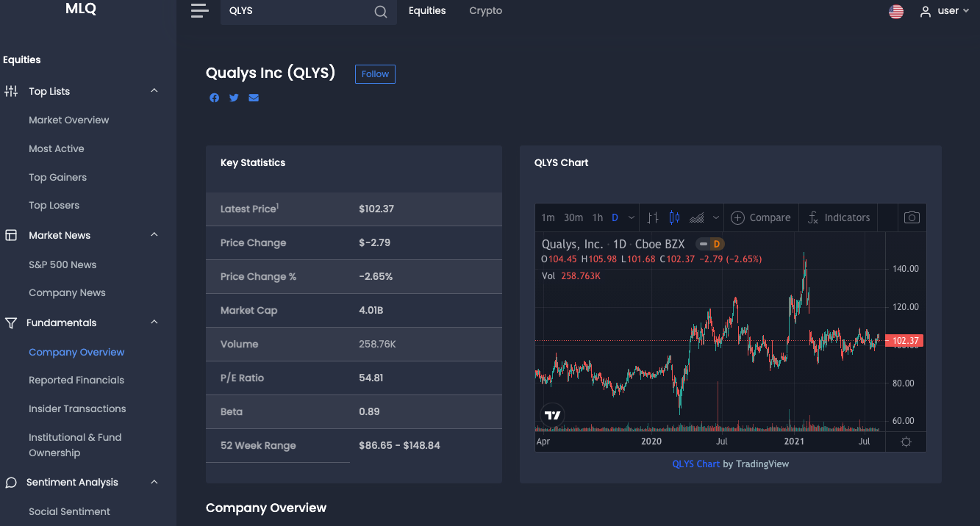Open the Top Gainers list
The height and width of the screenshot is (526, 980).
coord(58,177)
